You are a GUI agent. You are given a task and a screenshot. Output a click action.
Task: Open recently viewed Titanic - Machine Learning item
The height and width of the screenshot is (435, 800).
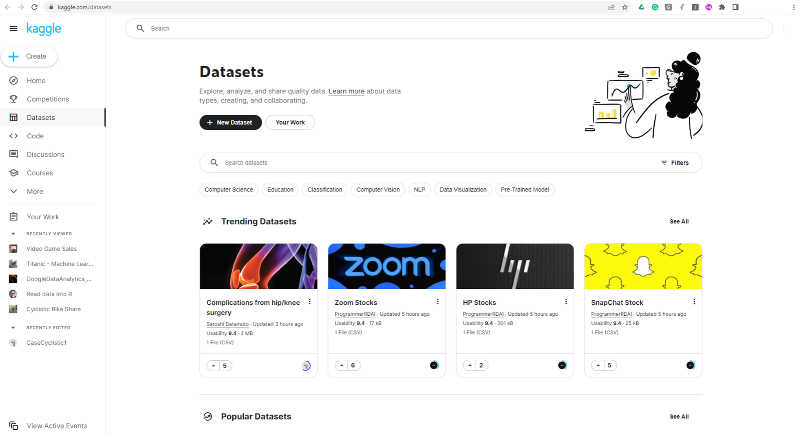tap(60, 264)
